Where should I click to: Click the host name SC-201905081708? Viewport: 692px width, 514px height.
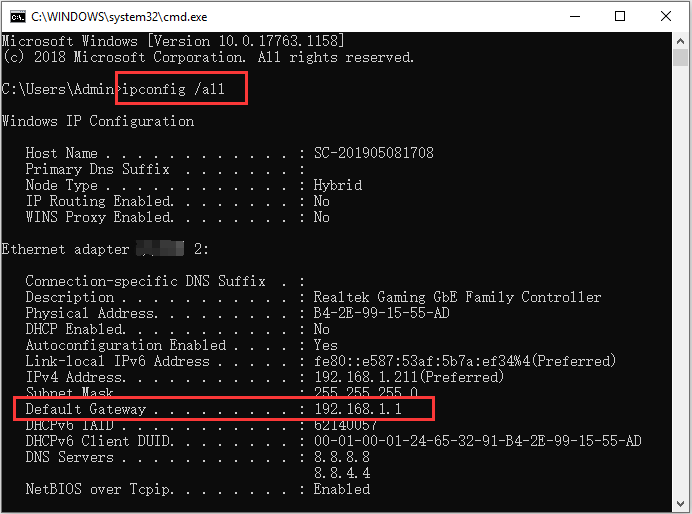374,153
